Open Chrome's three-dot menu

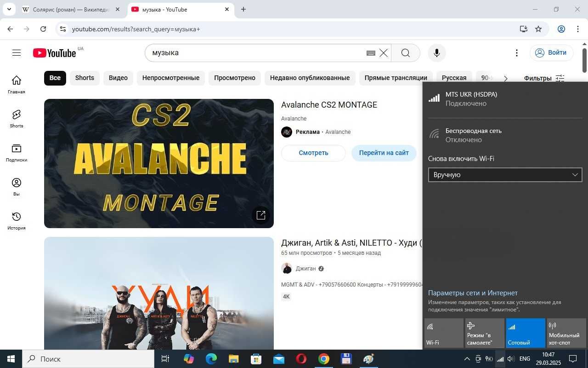click(x=578, y=29)
